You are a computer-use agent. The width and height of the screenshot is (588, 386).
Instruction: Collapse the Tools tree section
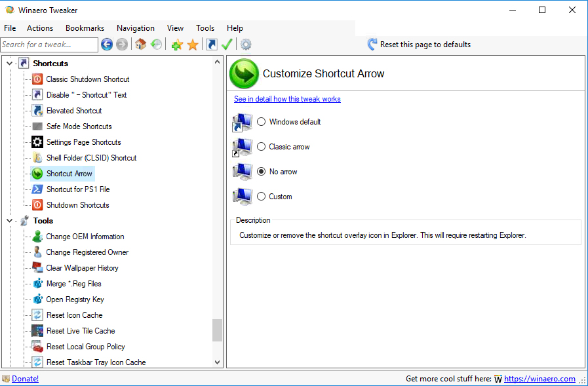(x=9, y=221)
